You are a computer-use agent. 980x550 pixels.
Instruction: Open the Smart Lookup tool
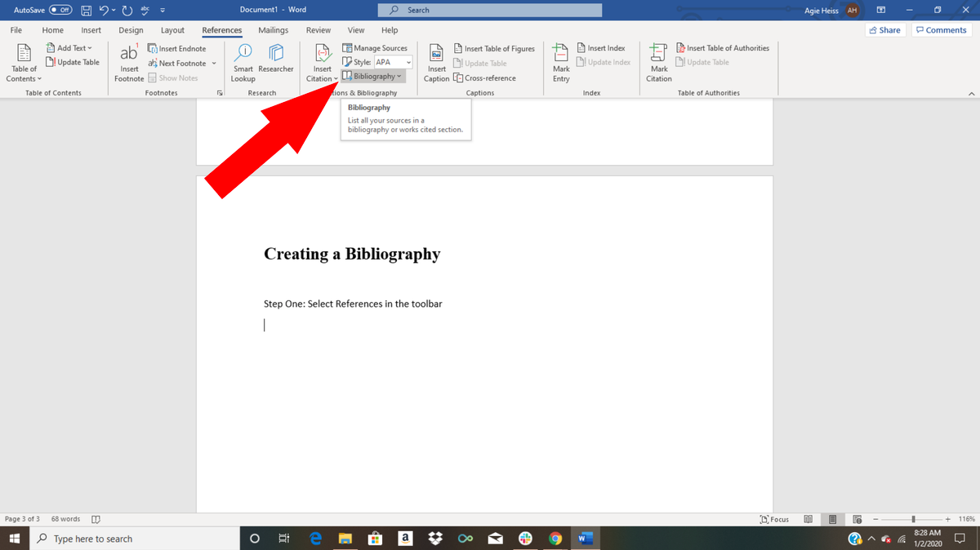tap(243, 62)
